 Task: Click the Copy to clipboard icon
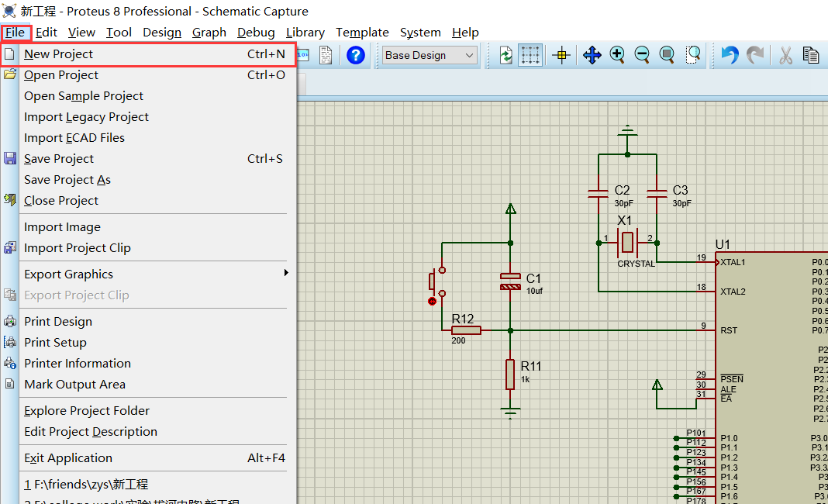click(x=811, y=55)
